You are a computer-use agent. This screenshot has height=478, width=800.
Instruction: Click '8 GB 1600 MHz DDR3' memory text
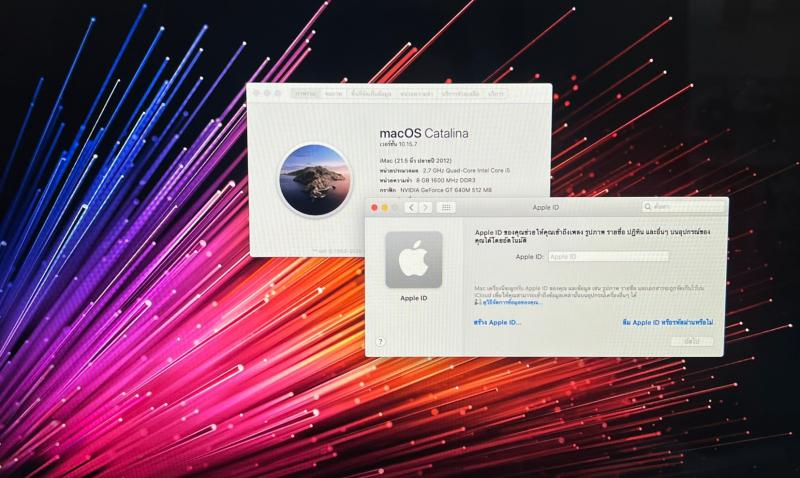pos(445,180)
